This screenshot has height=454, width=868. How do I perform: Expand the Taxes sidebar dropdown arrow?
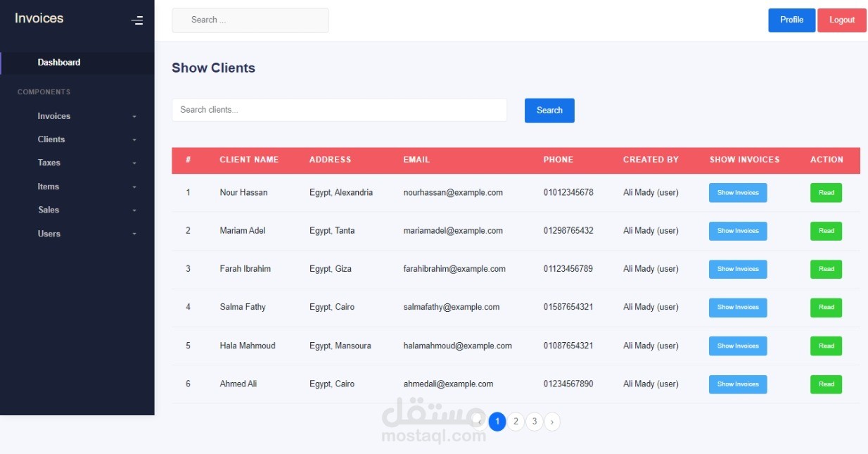(134, 163)
